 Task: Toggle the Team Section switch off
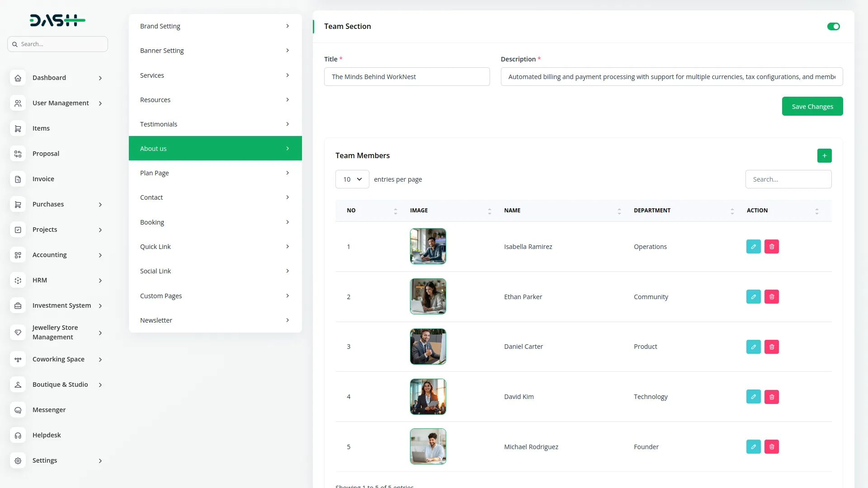(x=833, y=26)
